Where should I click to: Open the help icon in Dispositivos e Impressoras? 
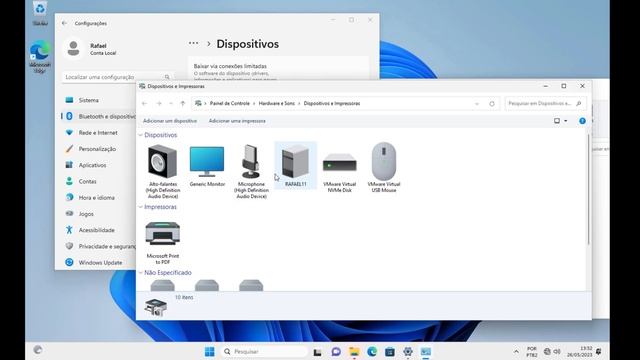point(582,121)
